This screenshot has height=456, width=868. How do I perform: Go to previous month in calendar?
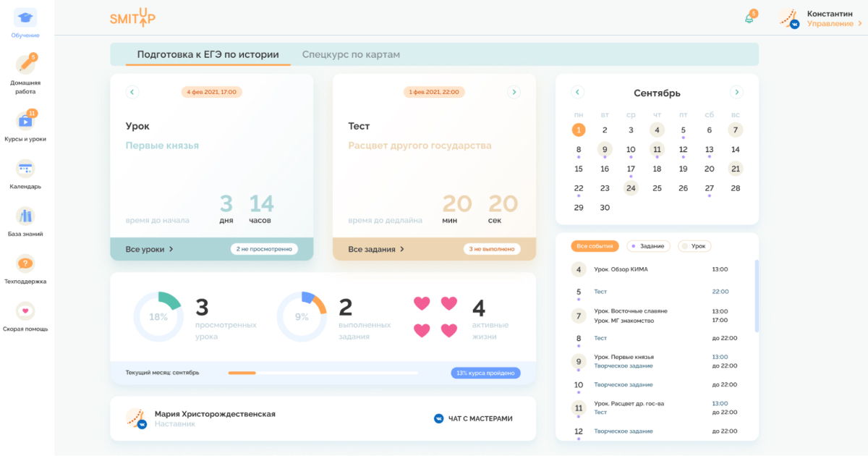click(x=577, y=92)
